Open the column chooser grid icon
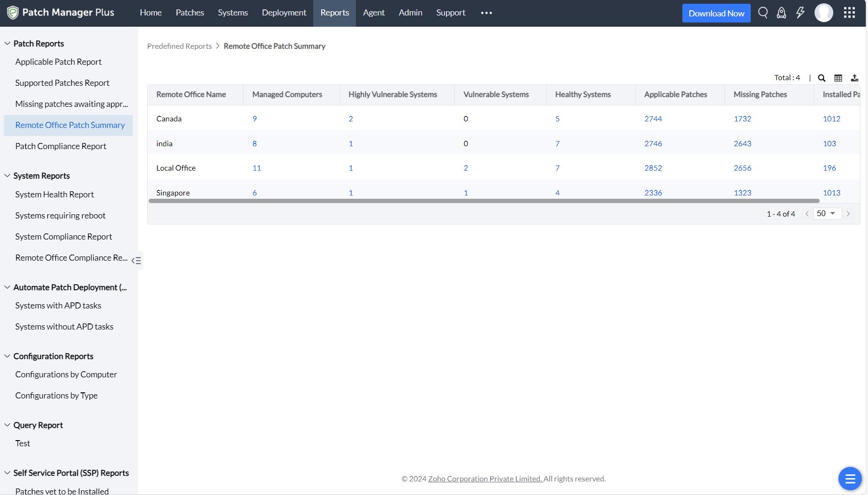Viewport: 868px width, 495px height. pos(838,78)
